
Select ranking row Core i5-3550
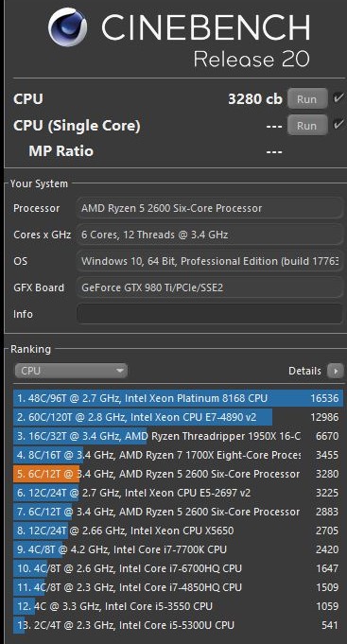(178, 606)
